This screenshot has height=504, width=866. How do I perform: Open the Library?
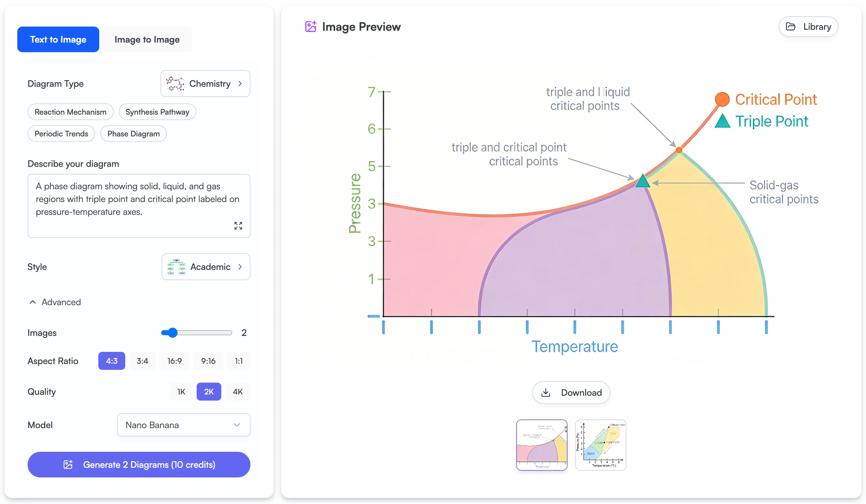pos(808,27)
